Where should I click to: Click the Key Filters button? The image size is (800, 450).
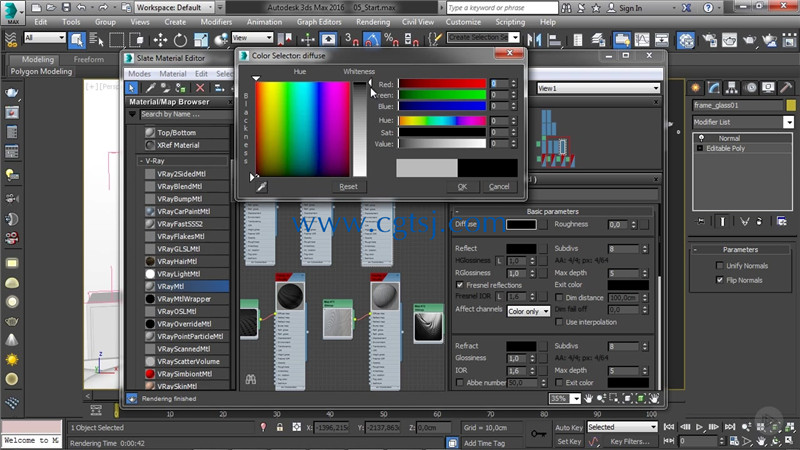tap(630, 441)
